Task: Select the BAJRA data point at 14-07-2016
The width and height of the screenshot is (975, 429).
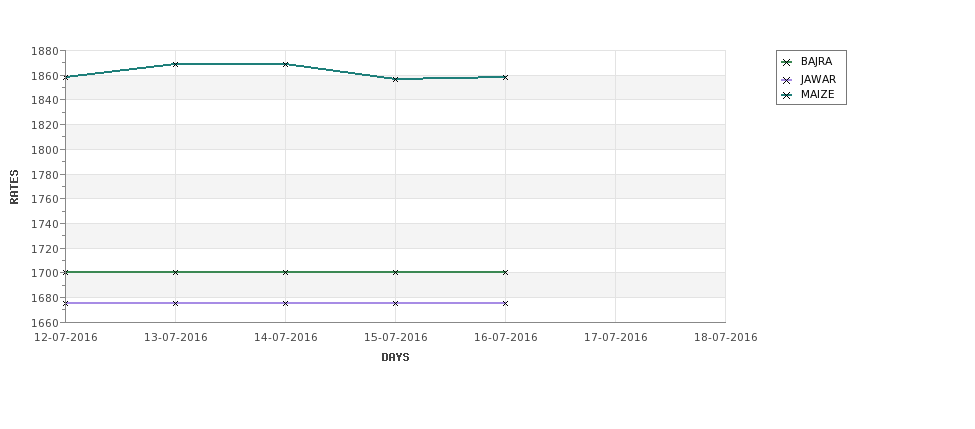Action: 285,272
